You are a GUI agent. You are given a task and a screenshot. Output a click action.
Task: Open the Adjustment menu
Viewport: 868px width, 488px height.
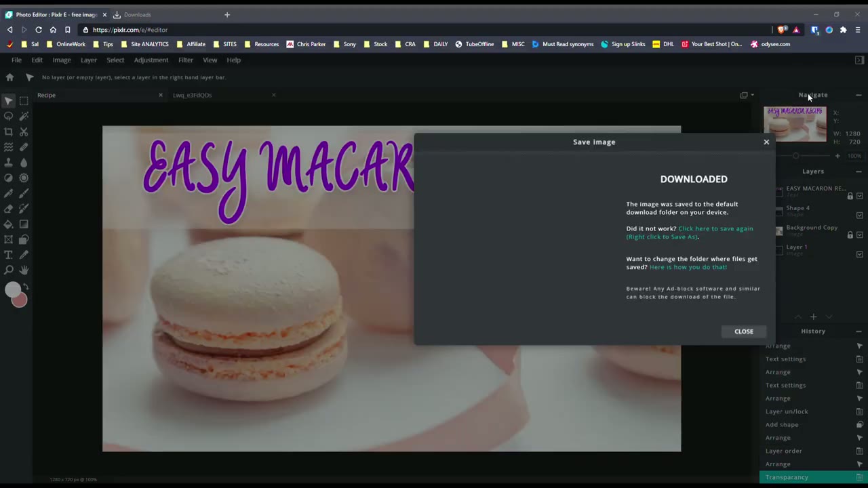point(151,60)
